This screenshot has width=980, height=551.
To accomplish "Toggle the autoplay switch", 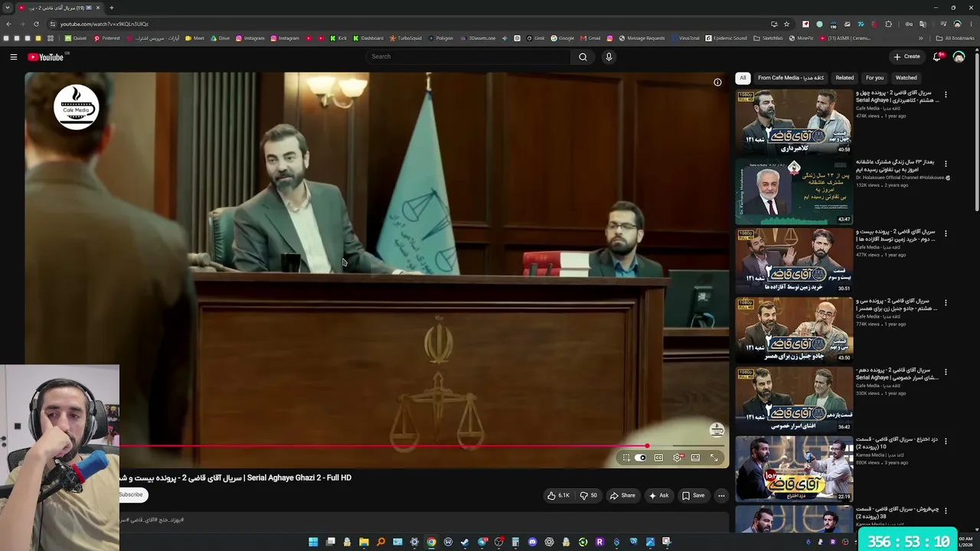I will point(641,458).
